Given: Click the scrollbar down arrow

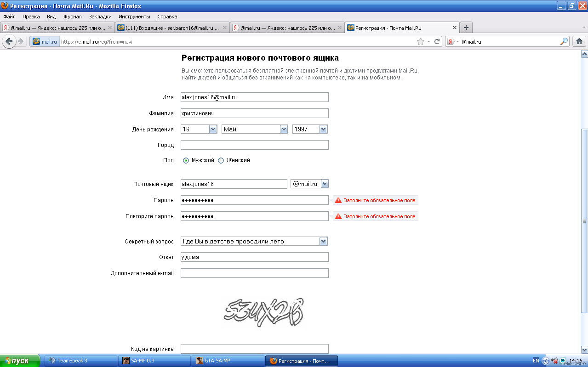Looking at the screenshot, I should (x=584, y=350).
